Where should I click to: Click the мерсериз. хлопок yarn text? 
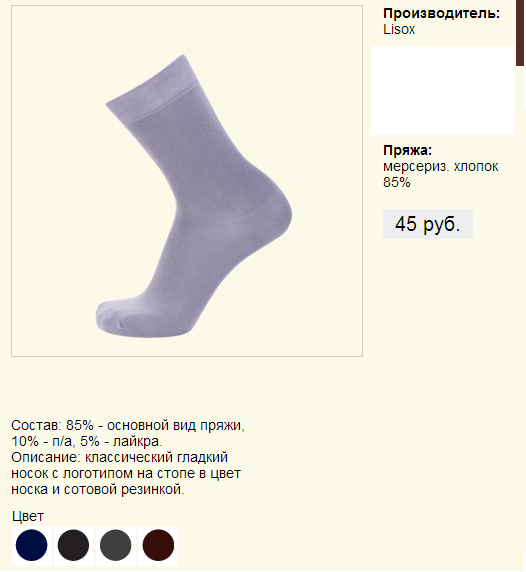(x=440, y=166)
